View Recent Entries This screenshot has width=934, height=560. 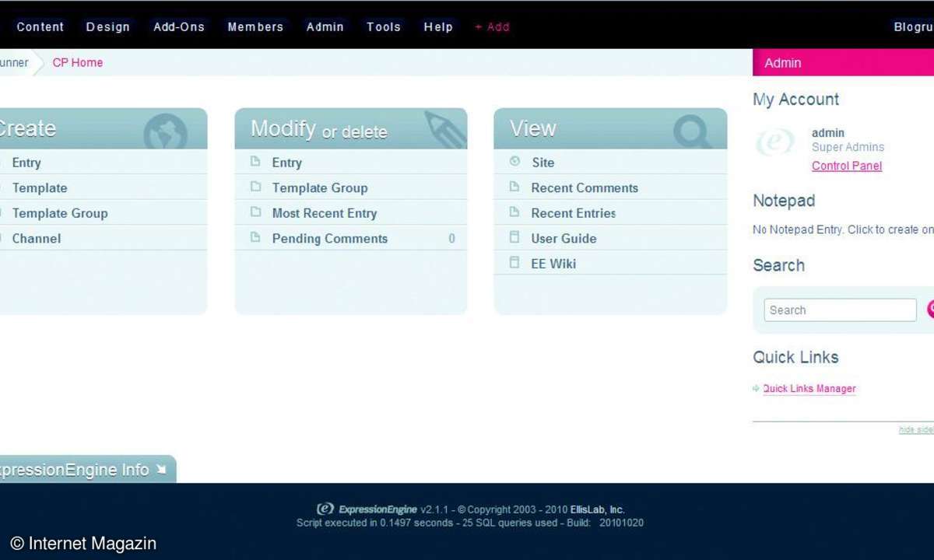[x=574, y=213]
